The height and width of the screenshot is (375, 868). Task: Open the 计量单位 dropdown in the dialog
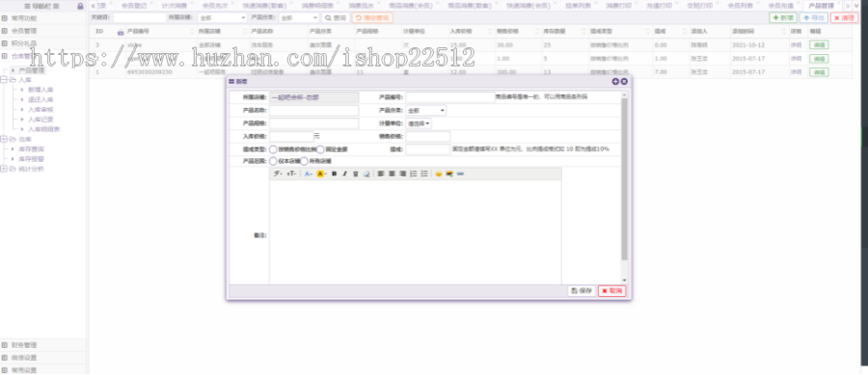coord(420,123)
